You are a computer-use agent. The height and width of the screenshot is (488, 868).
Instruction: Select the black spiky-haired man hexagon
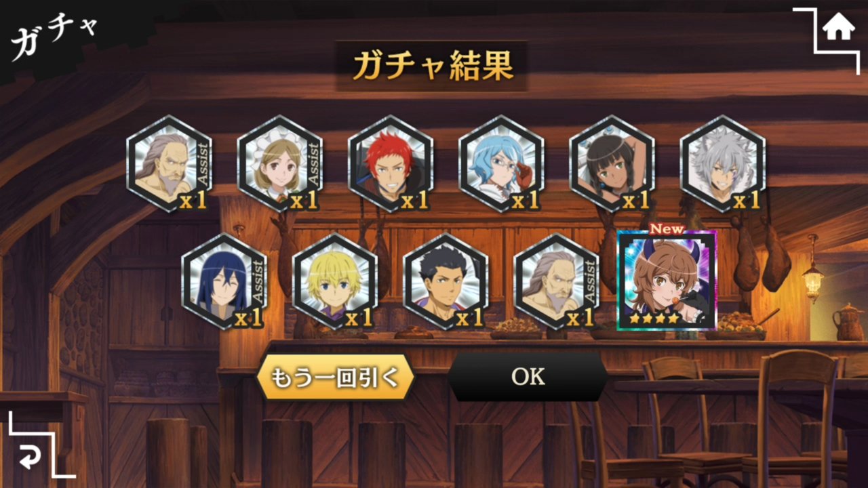446,281
